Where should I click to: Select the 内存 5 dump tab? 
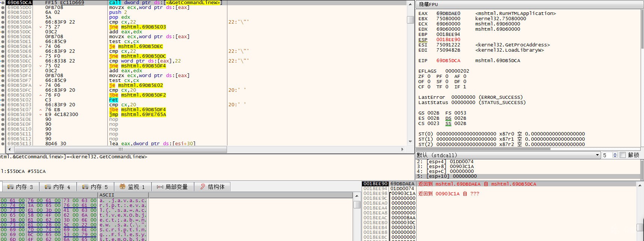(95, 187)
